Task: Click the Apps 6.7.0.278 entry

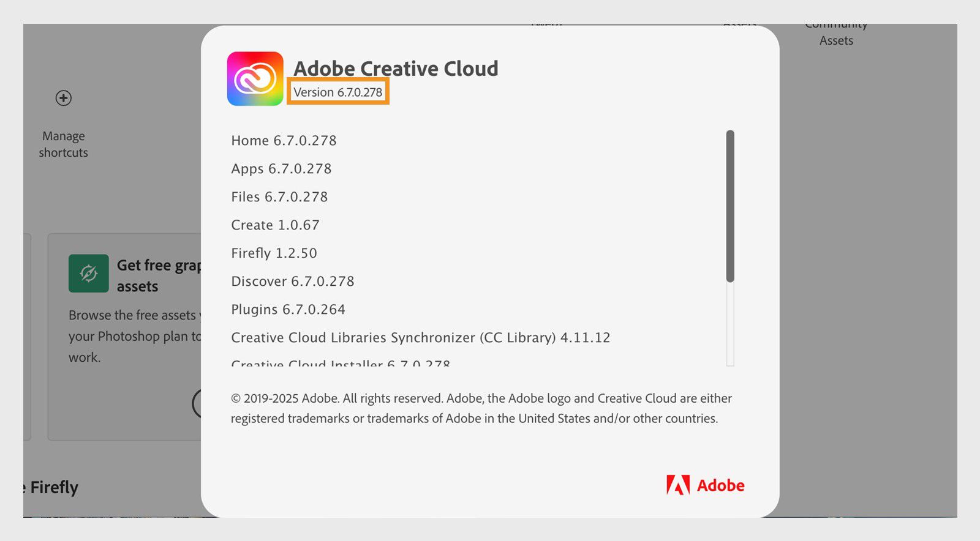Action: (281, 168)
